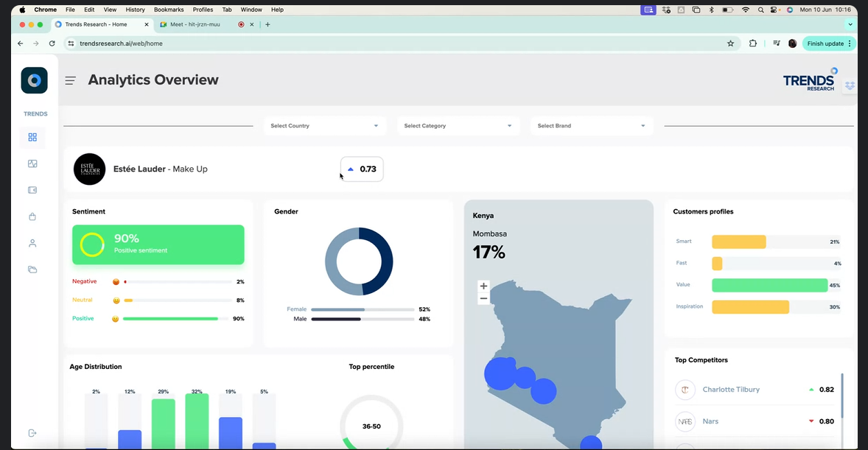
Task: Open the dashboard grid icon in sidebar
Action: (x=32, y=137)
